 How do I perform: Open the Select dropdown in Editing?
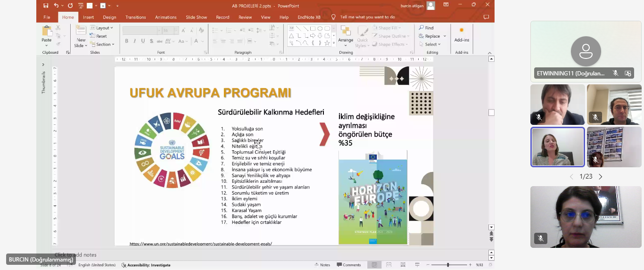pos(430,44)
